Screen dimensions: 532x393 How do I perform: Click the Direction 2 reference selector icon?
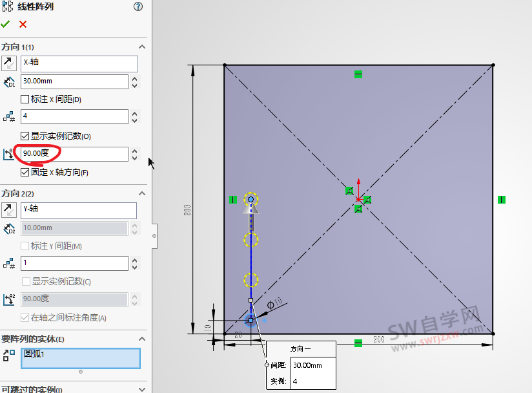coord(9,209)
